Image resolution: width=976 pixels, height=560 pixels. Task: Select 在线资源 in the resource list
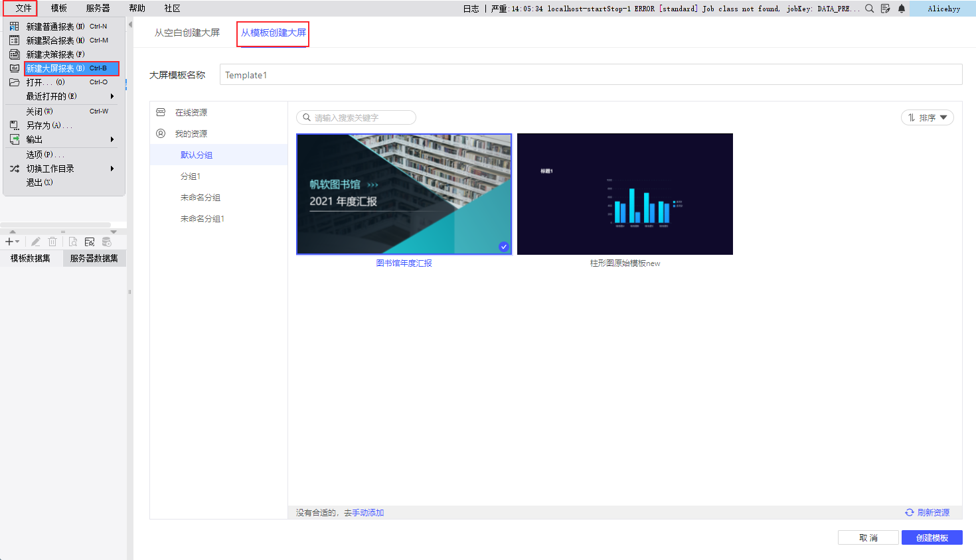point(218,112)
